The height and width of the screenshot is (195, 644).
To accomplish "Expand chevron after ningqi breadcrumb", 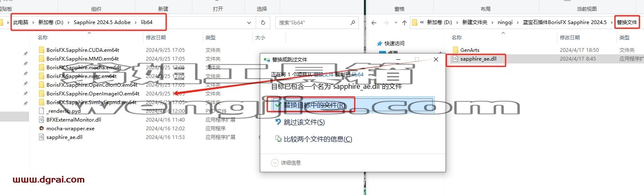I will (518, 22).
